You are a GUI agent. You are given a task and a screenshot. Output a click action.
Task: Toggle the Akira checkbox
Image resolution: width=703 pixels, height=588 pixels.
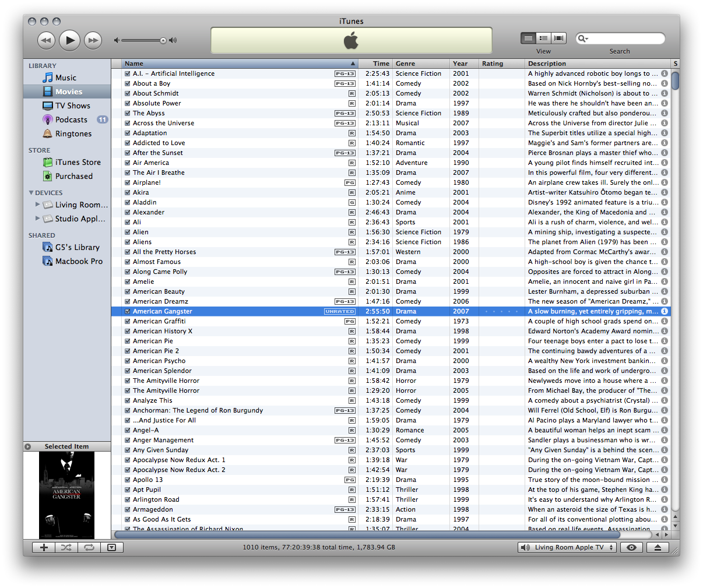(x=127, y=192)
